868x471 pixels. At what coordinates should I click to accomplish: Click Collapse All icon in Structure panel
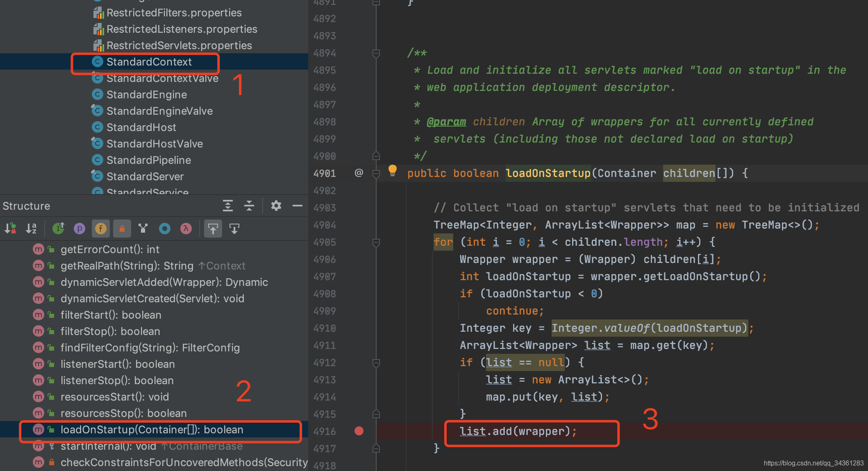(x=249, y=206)
